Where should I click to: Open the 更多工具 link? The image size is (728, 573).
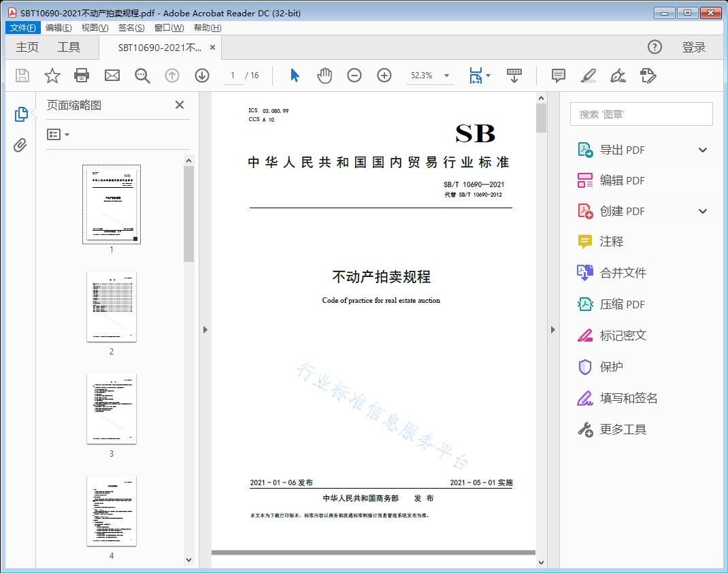[x=623, y=429]
